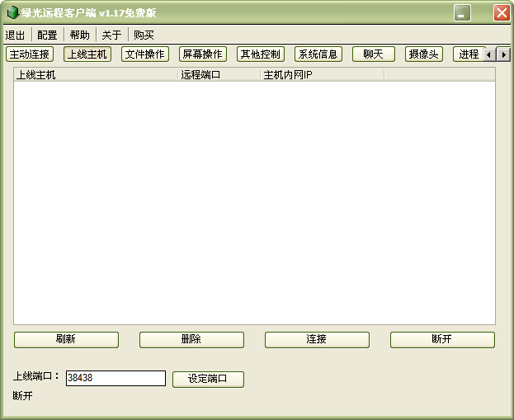Open the 配置 menu
The height and width of the screenshot is (420, 514).
click(x=47, y=35)
